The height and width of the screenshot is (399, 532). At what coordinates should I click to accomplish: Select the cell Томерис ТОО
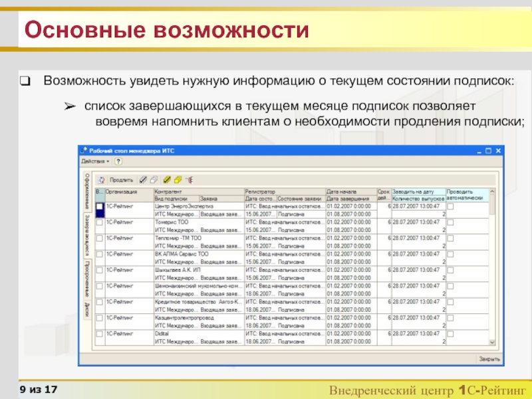(199, 222)
